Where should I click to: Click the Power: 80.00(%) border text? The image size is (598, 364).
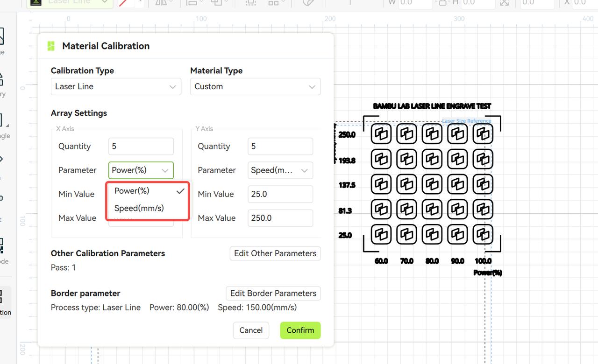pos(179,308)
